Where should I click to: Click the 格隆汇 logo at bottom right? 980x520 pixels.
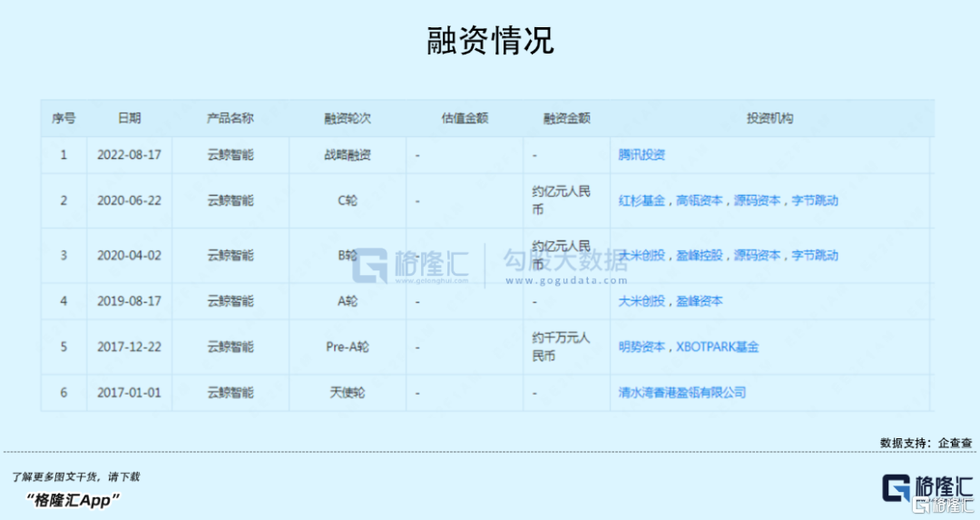coord(927,489)
